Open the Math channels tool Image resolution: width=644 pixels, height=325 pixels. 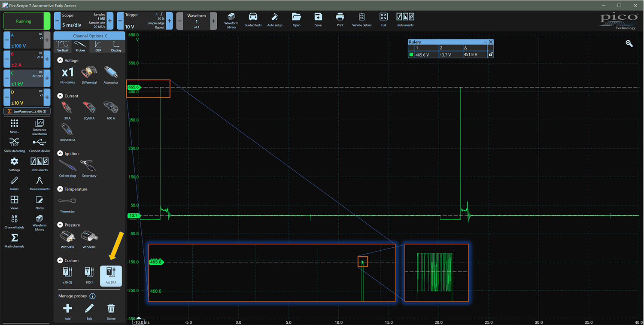(14, 240)
